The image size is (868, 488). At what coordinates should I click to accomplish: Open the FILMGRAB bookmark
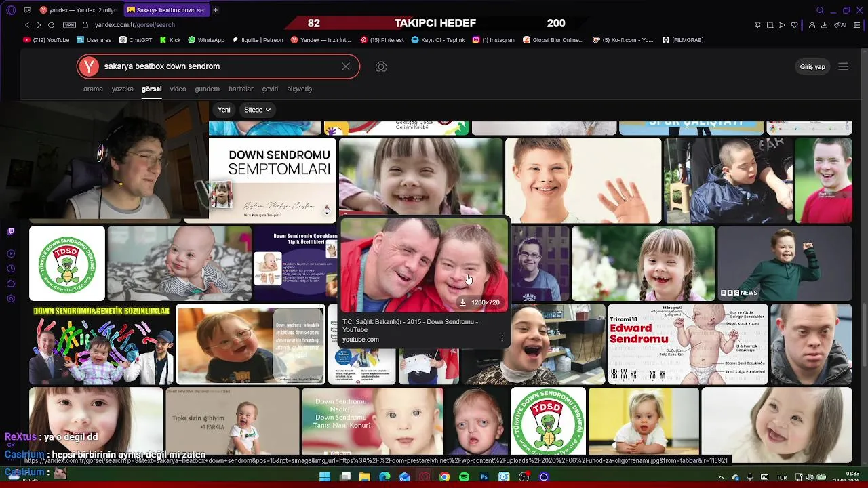tap(683, 40)
